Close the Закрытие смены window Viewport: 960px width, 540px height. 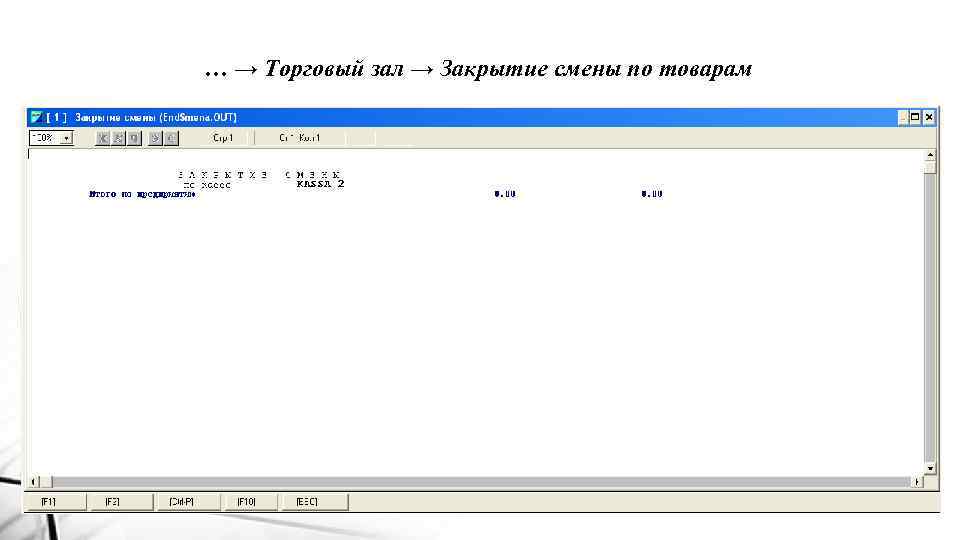click(x=929, y=117)
